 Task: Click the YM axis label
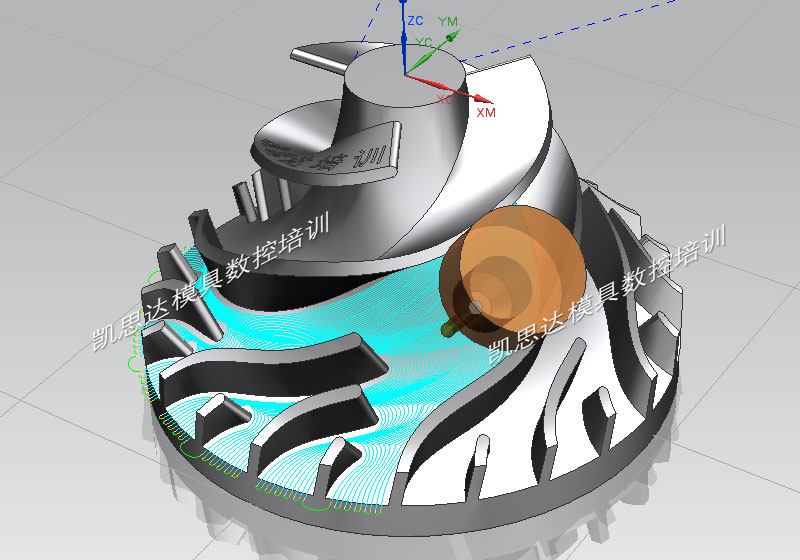pyautogui.click(x=448, y=21)
